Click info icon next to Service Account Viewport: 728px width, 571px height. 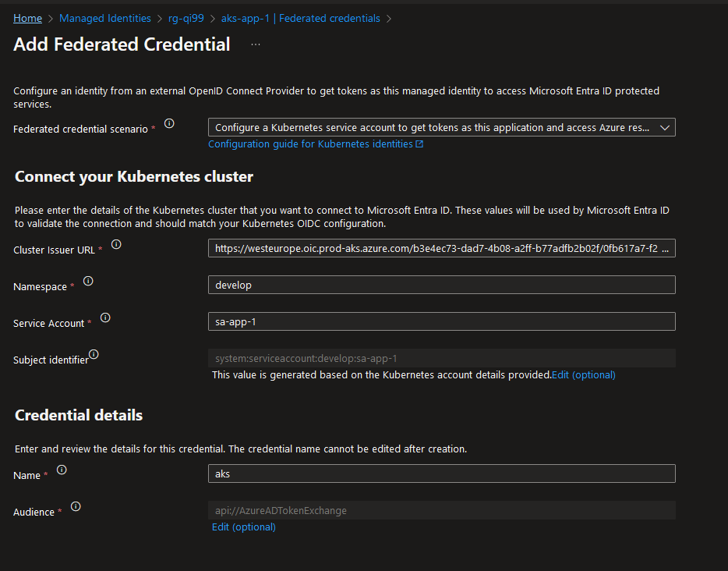tap(105, 317)
